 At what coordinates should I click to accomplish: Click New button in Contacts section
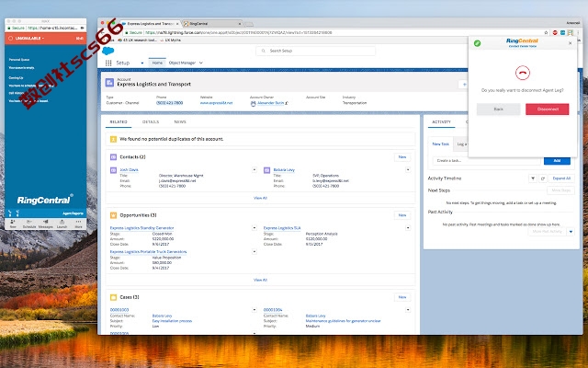point(402,157)
